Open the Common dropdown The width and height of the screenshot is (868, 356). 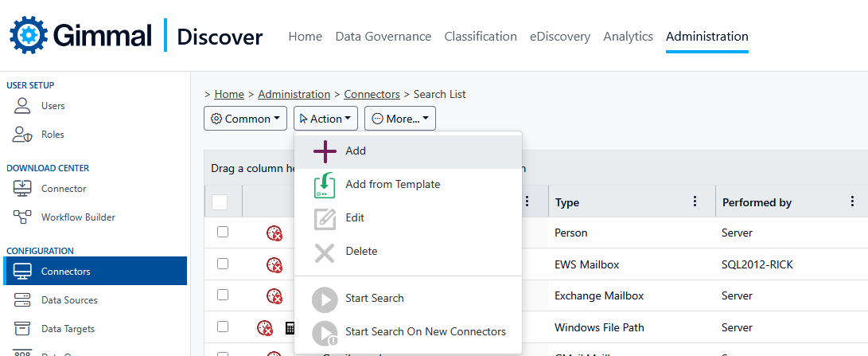(245, 119)
